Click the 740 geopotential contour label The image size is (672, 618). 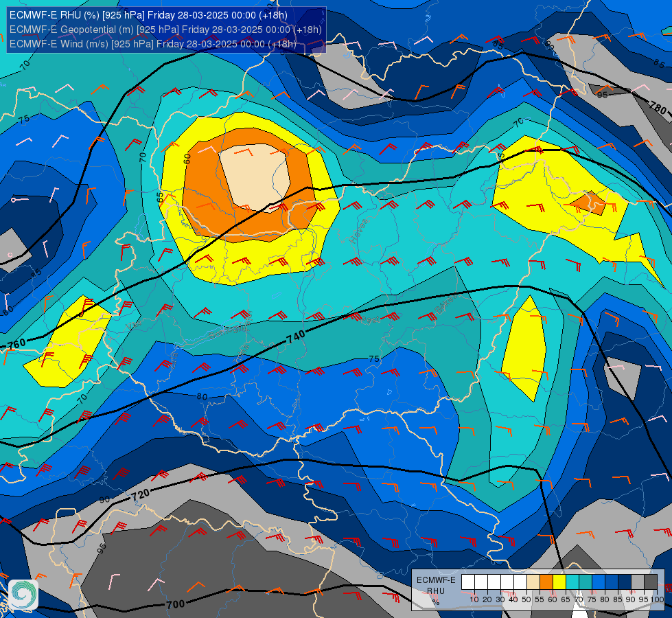(x=296, y=337)
